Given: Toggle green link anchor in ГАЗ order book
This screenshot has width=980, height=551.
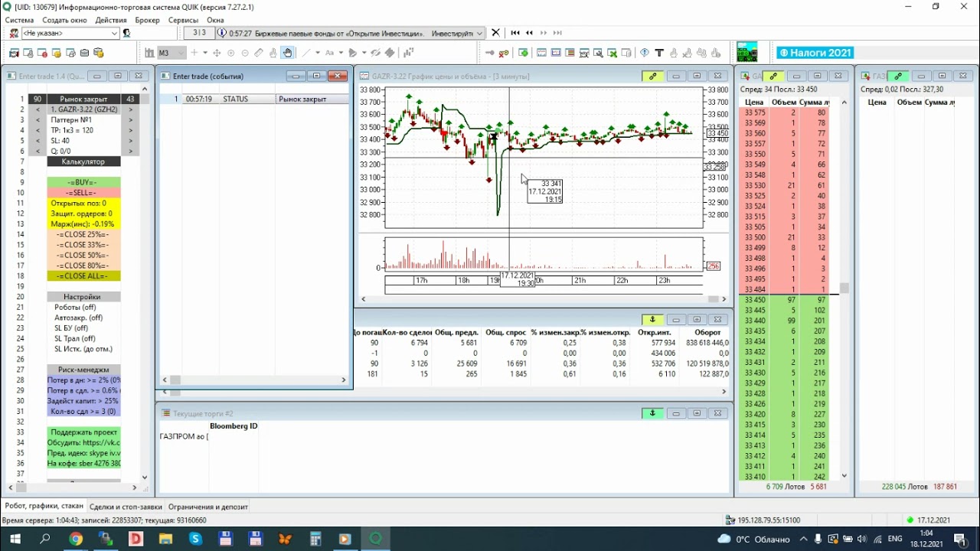Looking at the screenshot, I should click(897, 76).
